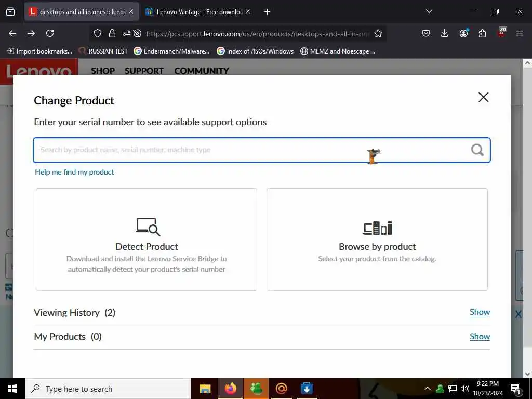Image resolution: width=532 pixels, height=399 pixels.
Task: Open the Index of /ISOs/Windows bookmark
Action: point(255,51)
